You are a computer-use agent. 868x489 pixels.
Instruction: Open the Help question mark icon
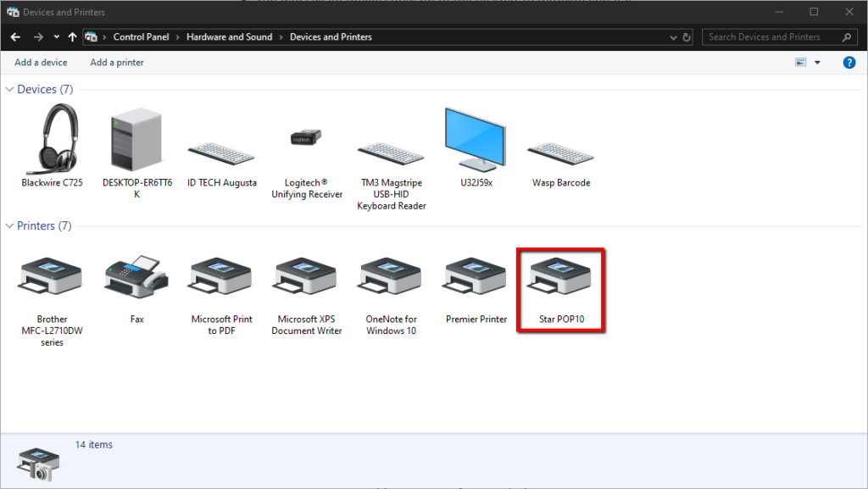[849, 63]
